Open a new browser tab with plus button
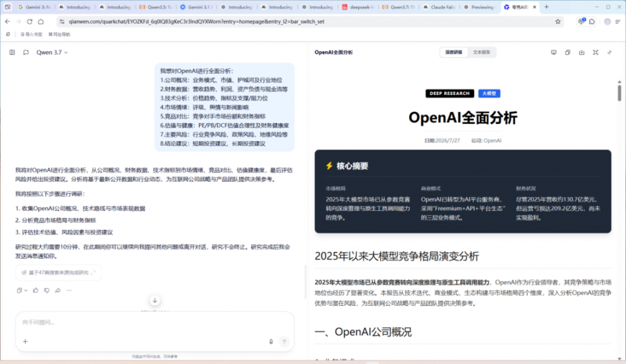 (x=546, y=7)
